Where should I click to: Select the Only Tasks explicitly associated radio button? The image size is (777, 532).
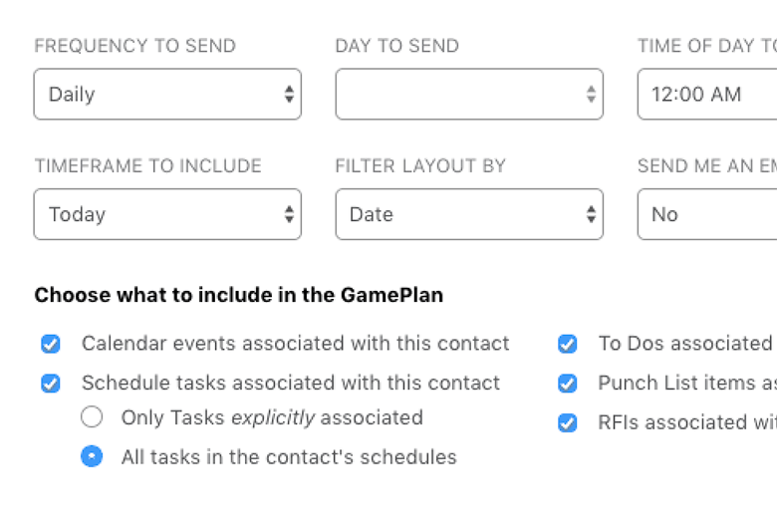(92, 417)
